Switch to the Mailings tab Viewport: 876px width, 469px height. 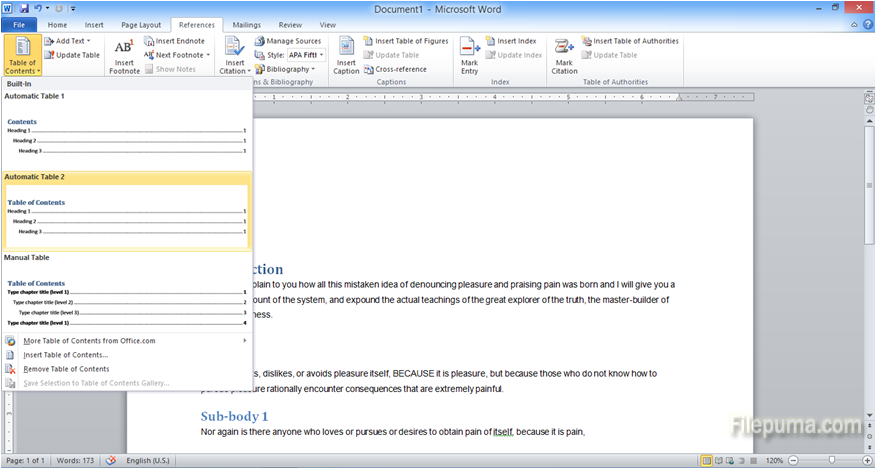[246, 24]
